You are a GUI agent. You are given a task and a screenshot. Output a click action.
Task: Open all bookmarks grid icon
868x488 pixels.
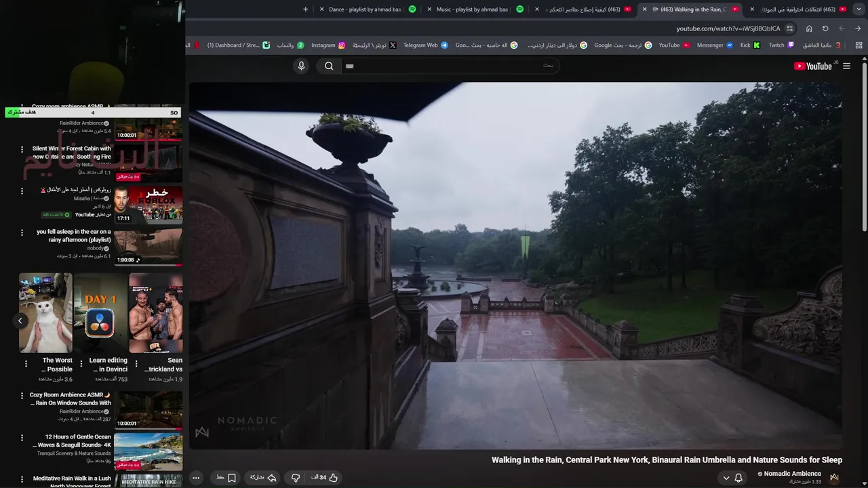(x=859, y=45)
